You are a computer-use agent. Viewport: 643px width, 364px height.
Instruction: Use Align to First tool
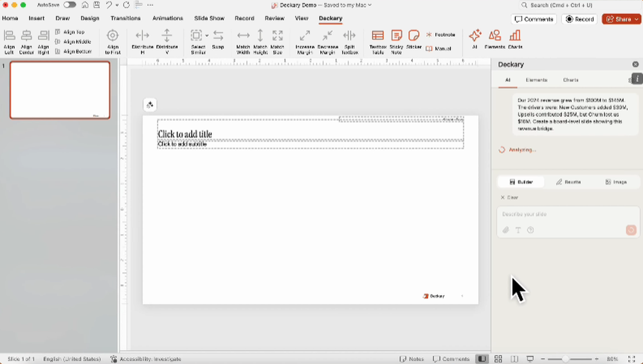[x=113, y=41]
